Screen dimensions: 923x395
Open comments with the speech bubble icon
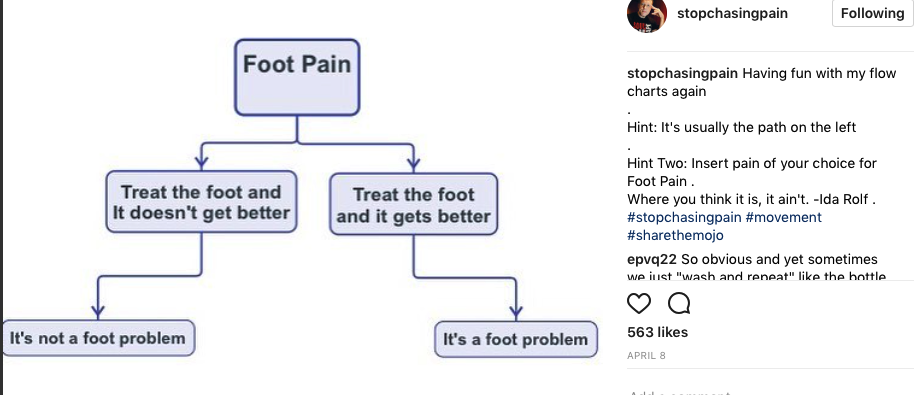click(x=679, y=304)
